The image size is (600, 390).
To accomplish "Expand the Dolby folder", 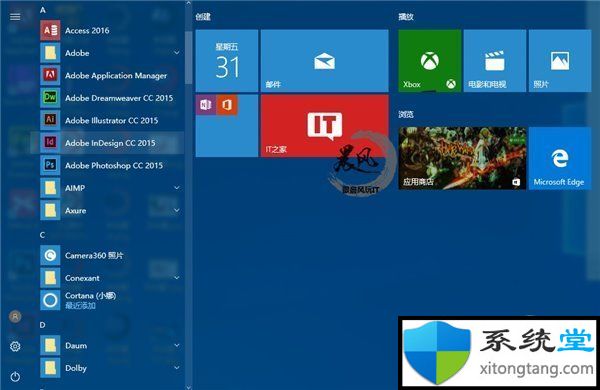I will [x=176, y=368].
